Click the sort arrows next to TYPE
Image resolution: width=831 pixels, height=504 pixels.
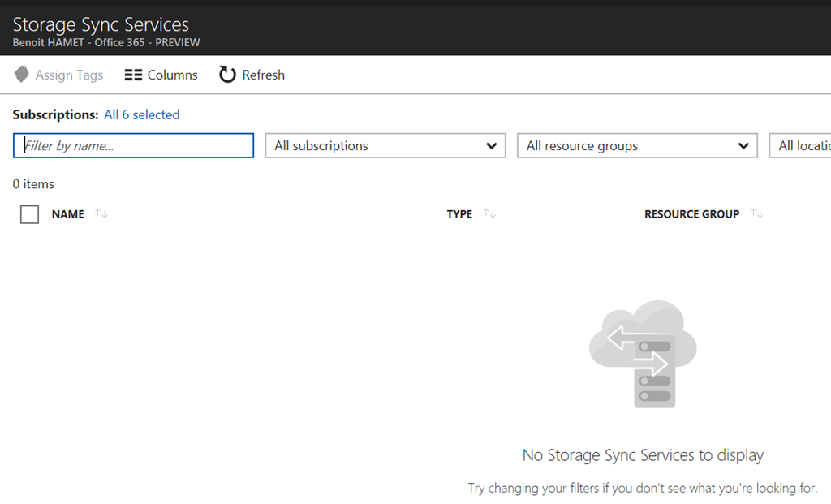[489, 213]
